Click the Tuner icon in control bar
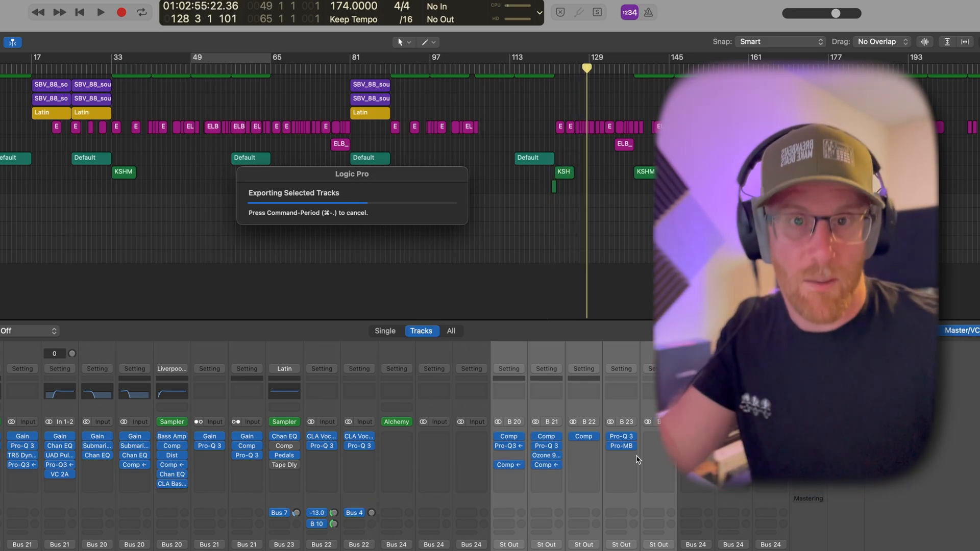The width and height of the screenshot is (980, 551). [579, 12]
